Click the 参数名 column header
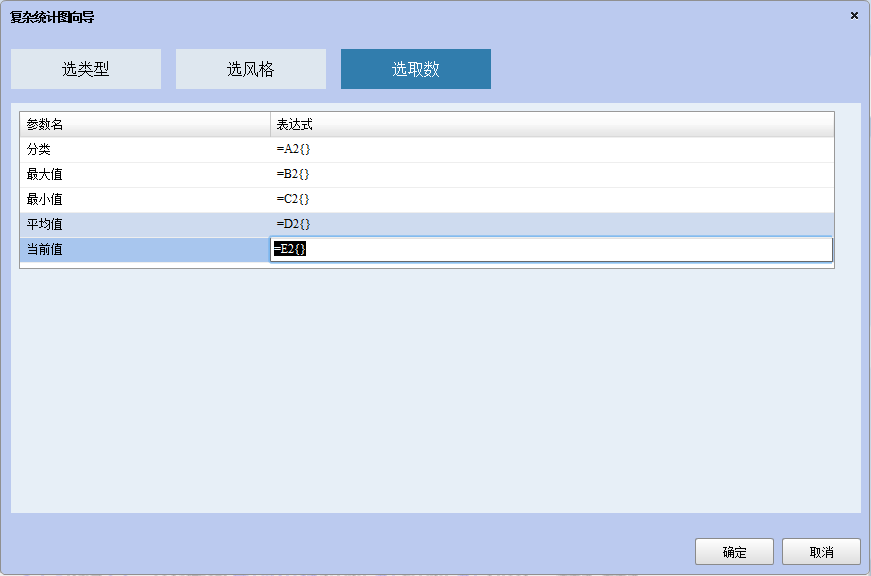The width and height of the screenshot is (871, 576). tap(145, 124)
